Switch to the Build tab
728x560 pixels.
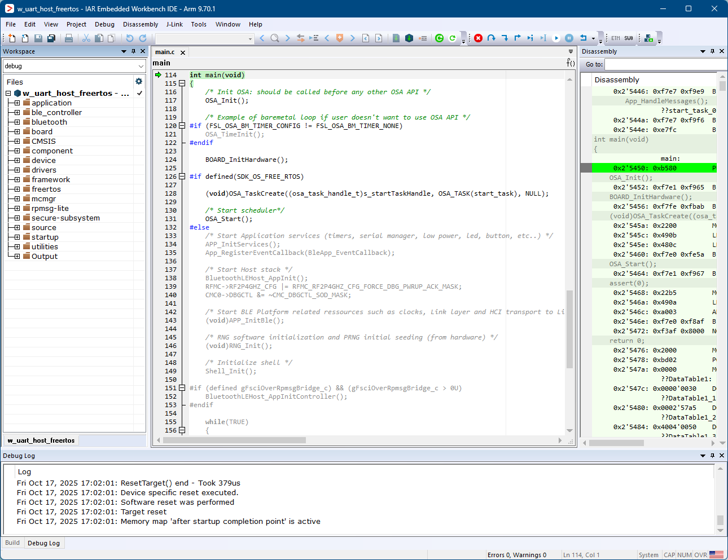(12, 543)
